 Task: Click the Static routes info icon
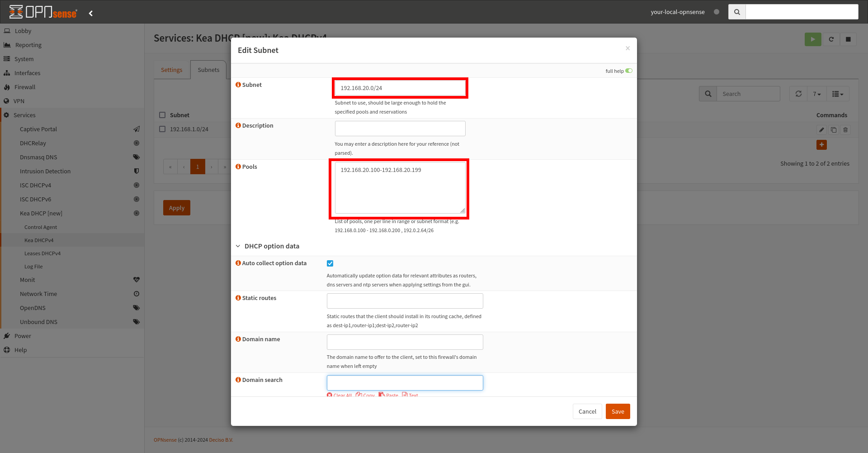(x=238, y=298)
